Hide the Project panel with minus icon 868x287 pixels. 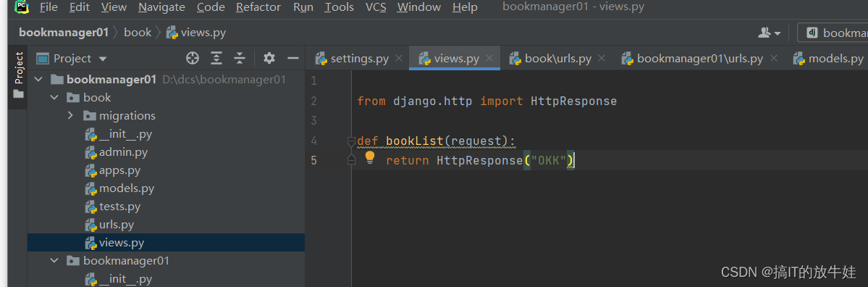[x=293, y=58]
